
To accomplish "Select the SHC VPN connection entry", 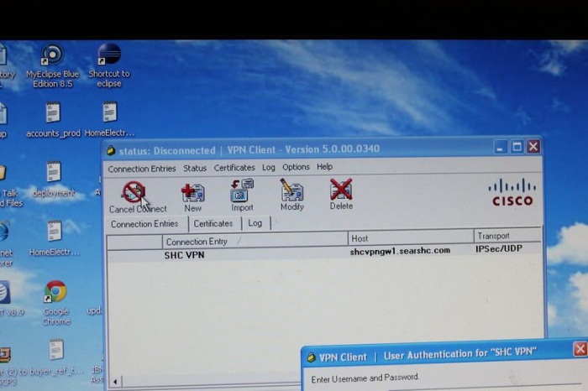I will tap(185, 254).
